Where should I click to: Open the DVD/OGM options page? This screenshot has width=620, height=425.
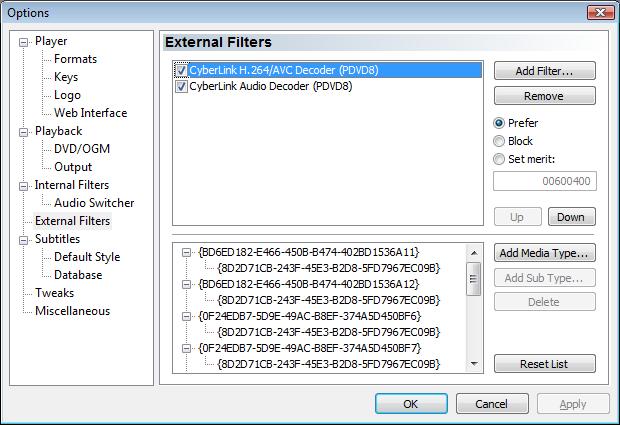[82, 149]
